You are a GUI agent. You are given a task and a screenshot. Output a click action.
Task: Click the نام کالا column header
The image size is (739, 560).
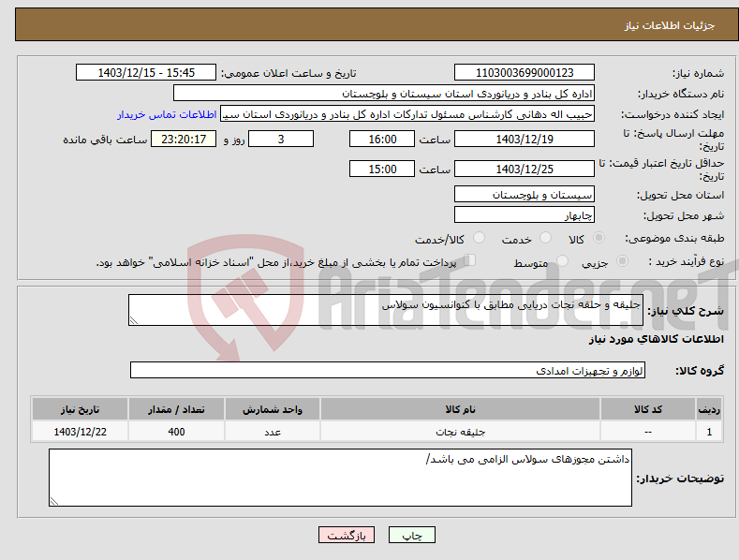coord(460,409)
